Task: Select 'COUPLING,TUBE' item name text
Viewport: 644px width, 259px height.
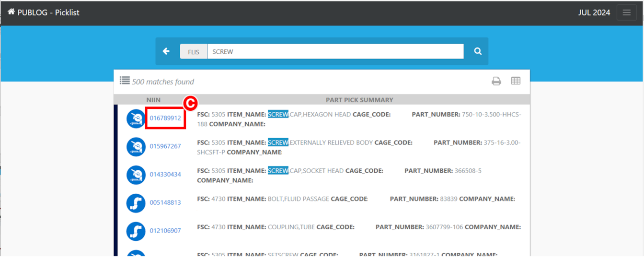Action: pyautogui.click(x=291, y=227)
